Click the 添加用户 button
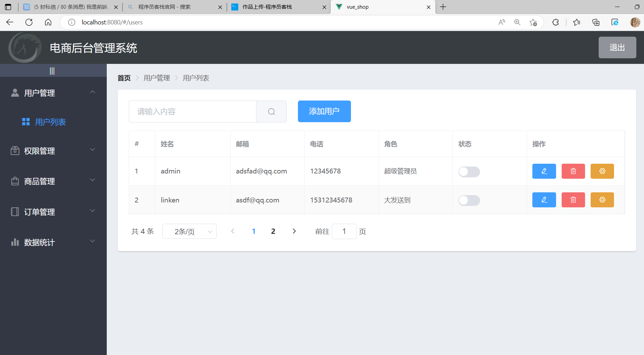644x355 pixels. click(324, 111)
